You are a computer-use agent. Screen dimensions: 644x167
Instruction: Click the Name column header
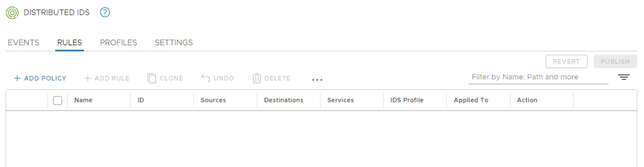point(83,100)
